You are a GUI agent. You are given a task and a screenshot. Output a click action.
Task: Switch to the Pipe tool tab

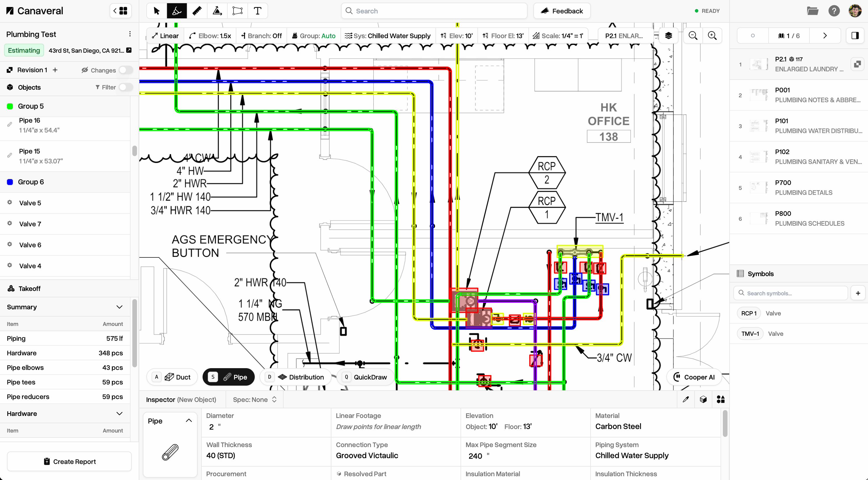click(x=229, y=377)
